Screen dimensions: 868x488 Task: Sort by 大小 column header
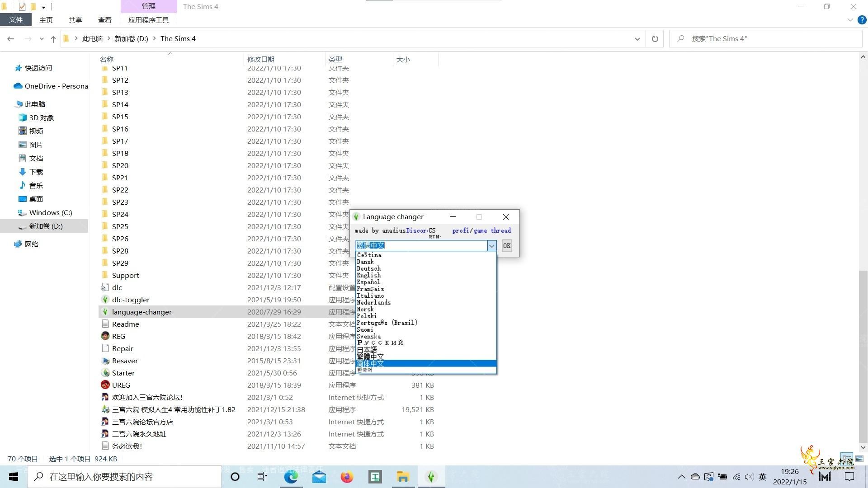(x=403, y=59)
